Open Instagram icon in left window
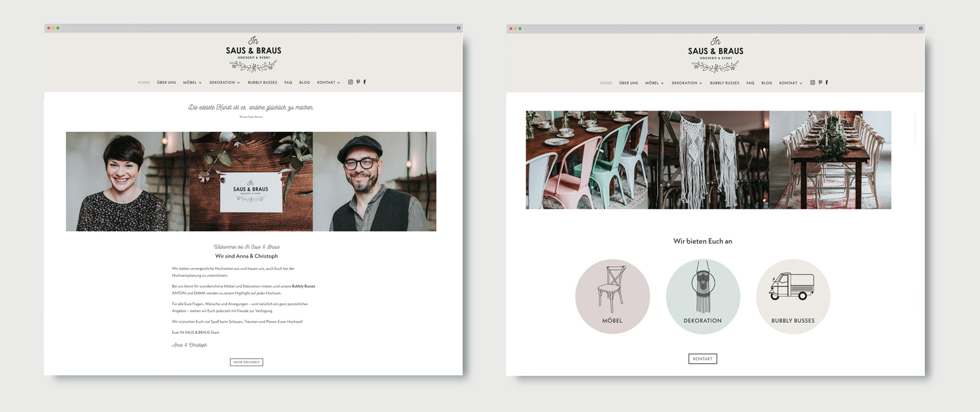 350,82
